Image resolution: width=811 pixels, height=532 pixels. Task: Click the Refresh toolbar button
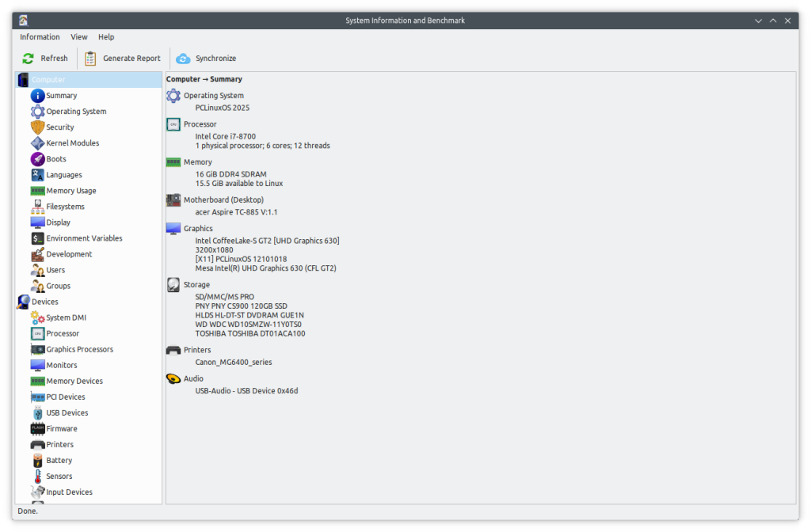45,59
